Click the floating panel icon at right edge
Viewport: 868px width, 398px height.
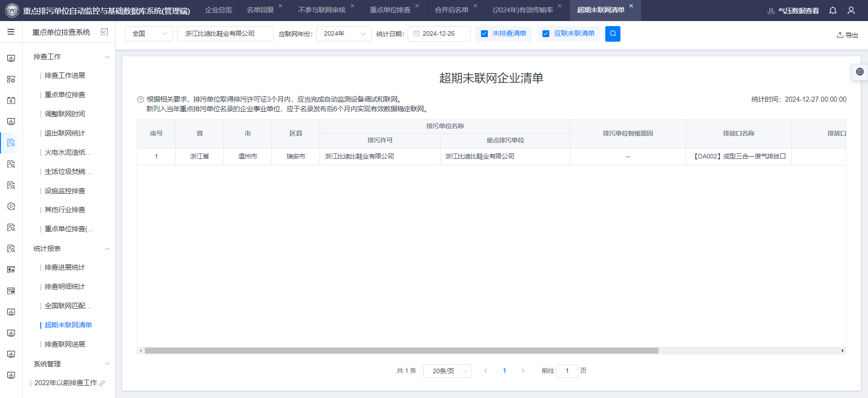pos(860,72)
